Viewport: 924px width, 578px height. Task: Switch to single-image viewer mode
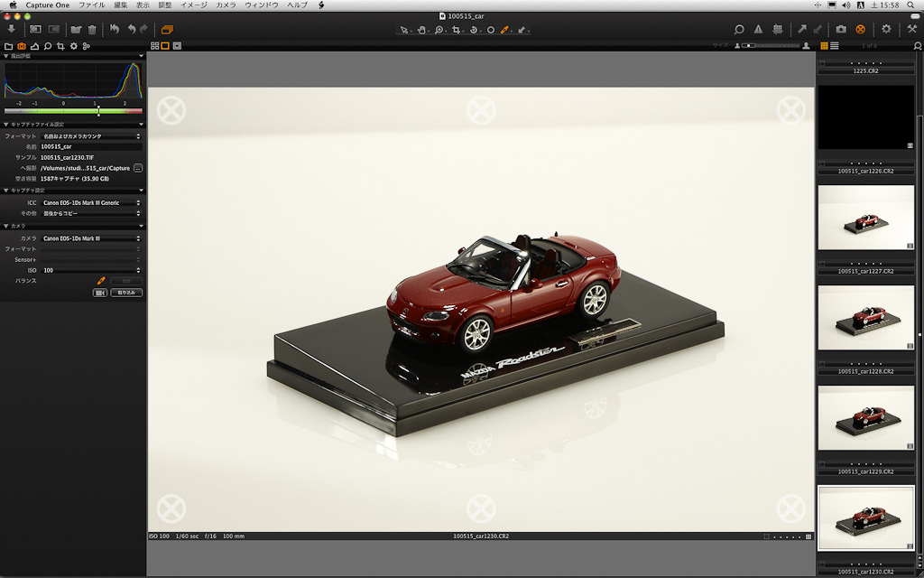pos(166,45)
